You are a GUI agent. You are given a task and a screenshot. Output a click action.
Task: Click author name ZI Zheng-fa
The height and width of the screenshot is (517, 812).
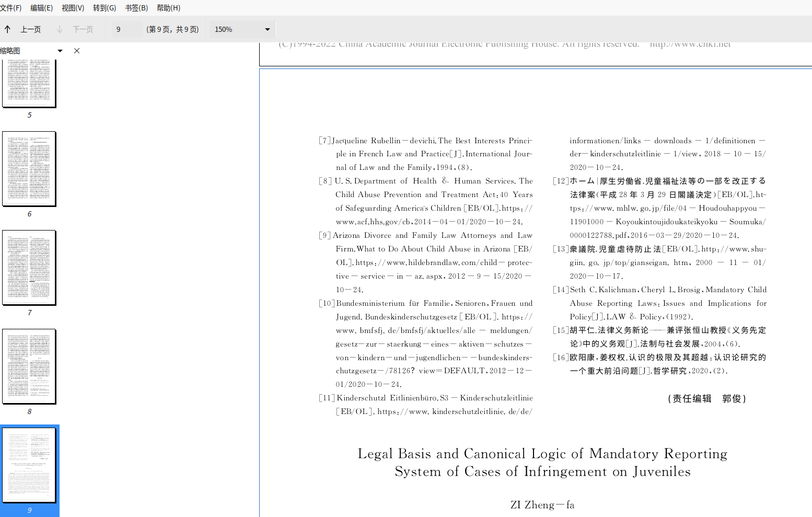pyautogui.click(x=542, y=505)
